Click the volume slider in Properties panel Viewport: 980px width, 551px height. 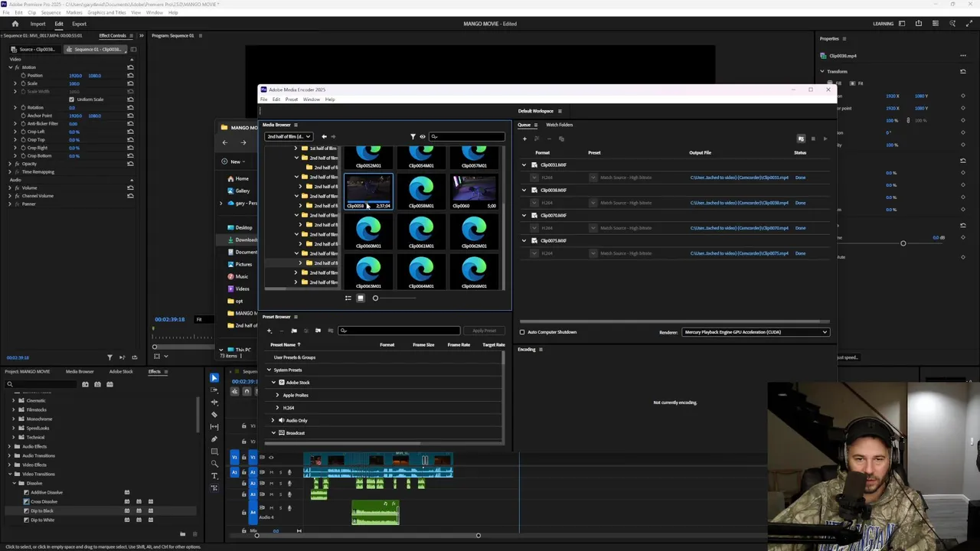click(x=903, y=243)
